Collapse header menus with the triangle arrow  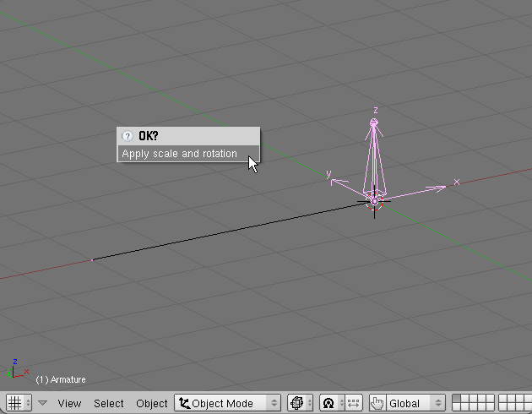tap(42, 403)
